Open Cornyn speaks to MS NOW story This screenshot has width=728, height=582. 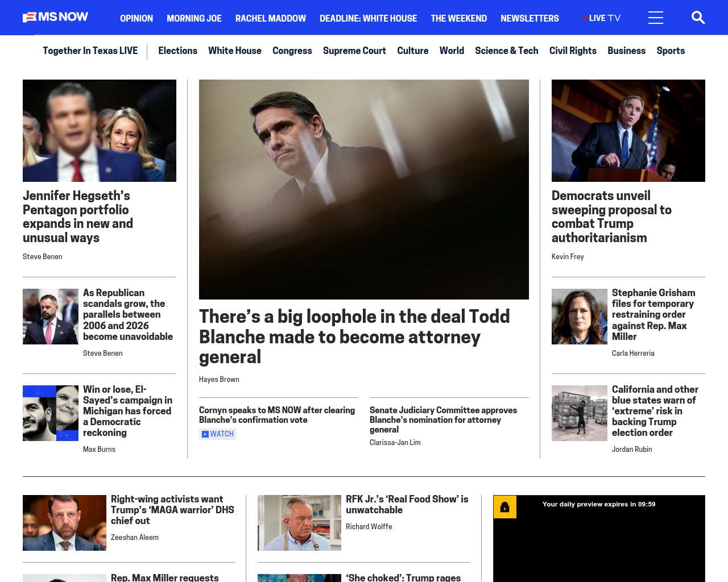tap(277, 415)
